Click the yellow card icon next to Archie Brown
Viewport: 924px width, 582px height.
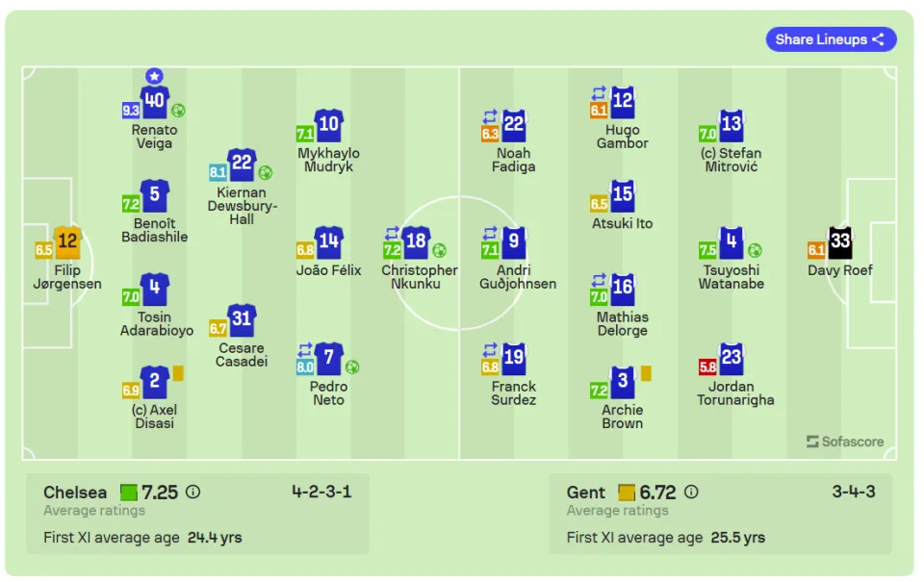tap(646, 373)
